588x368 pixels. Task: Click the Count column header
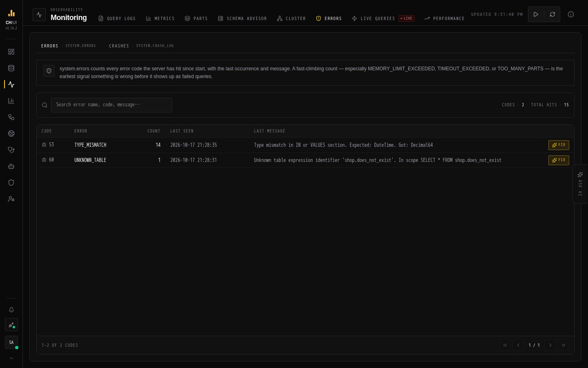[x=154, y=131]
